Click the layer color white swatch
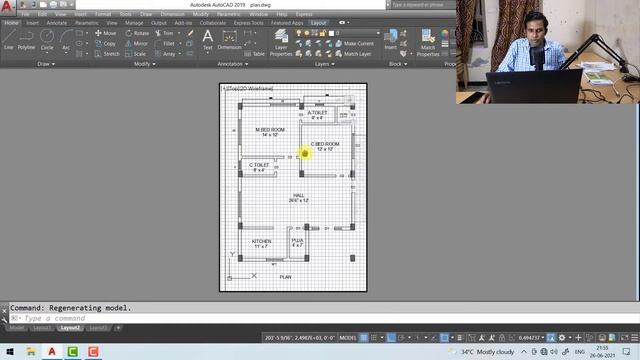This screenshot has width=640, height=360. click(331, 33)
